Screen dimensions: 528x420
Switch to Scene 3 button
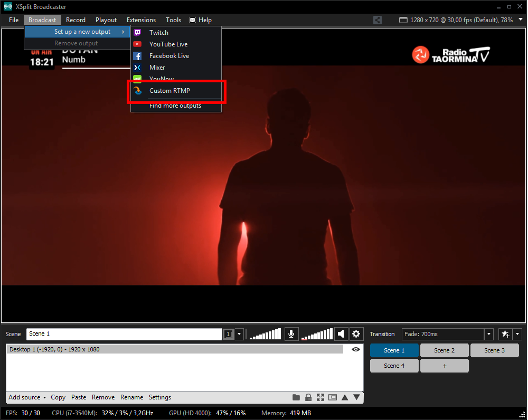coord(494,350)
